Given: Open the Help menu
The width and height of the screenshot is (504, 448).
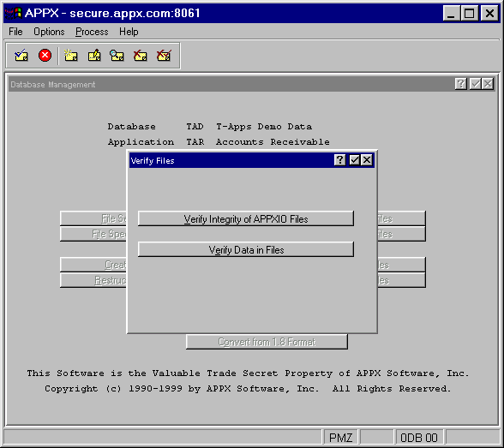Looking at the screenshot, I should coord(129,32).
